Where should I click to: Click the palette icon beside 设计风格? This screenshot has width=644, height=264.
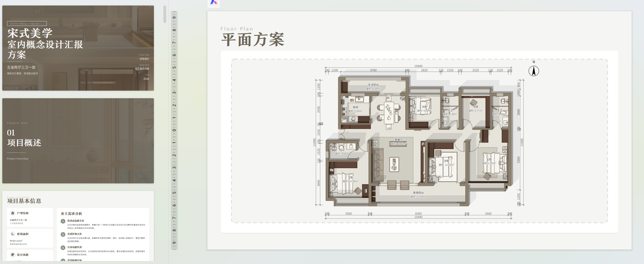[12, 255]
